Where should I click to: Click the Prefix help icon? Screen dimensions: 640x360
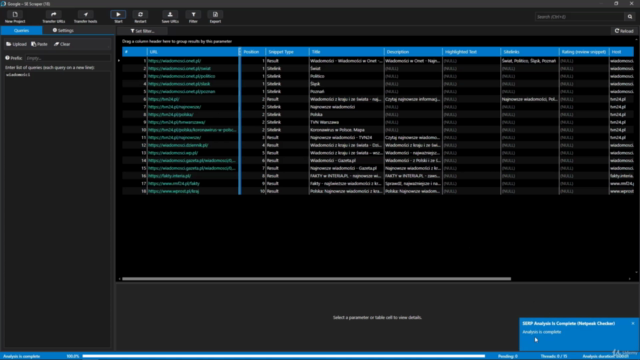(x=7, y=58)
